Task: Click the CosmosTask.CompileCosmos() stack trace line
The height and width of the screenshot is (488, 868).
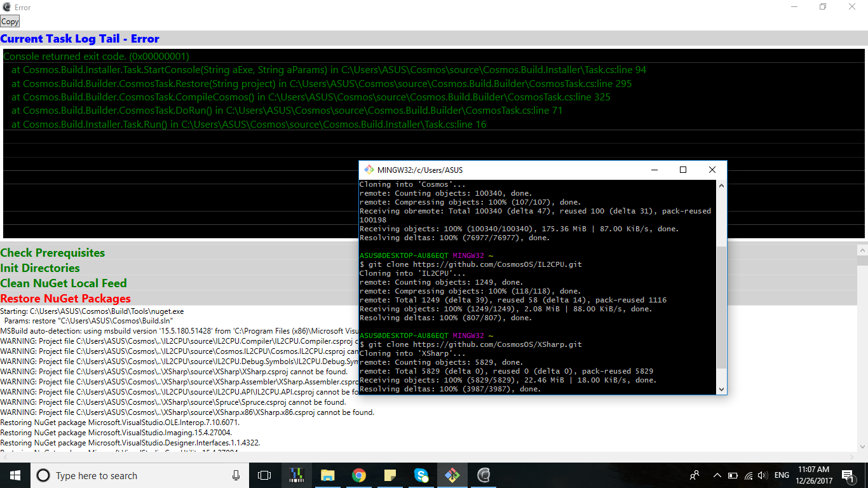Action: (311, 97)
